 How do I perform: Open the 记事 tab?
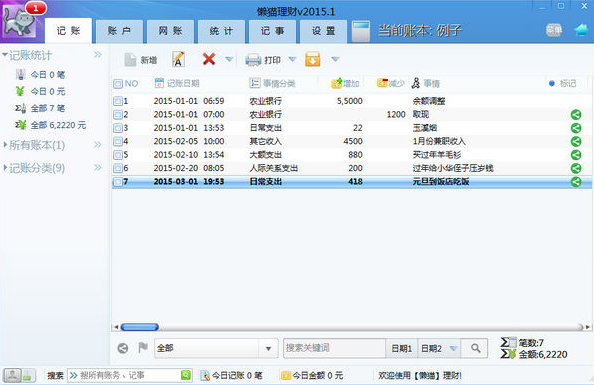click(272, 31)
